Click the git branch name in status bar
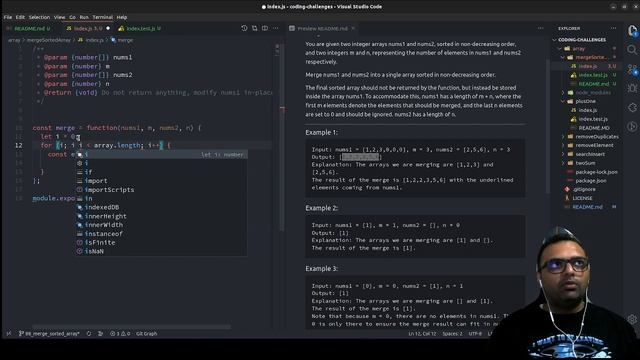Image resolution: width=640 pixels, height=360 pixels. pos(49,333)
